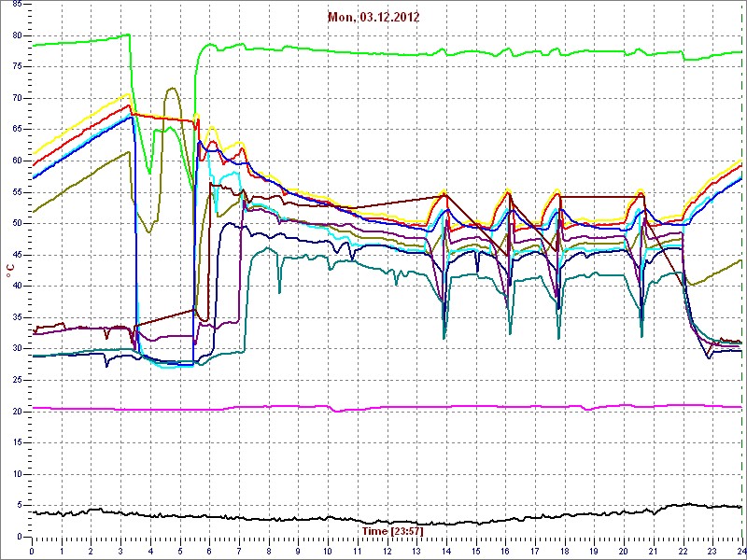Viewport: 747px width, 560px height.
Task: Select hour '22' on the time axis
Action: [683, 550]
